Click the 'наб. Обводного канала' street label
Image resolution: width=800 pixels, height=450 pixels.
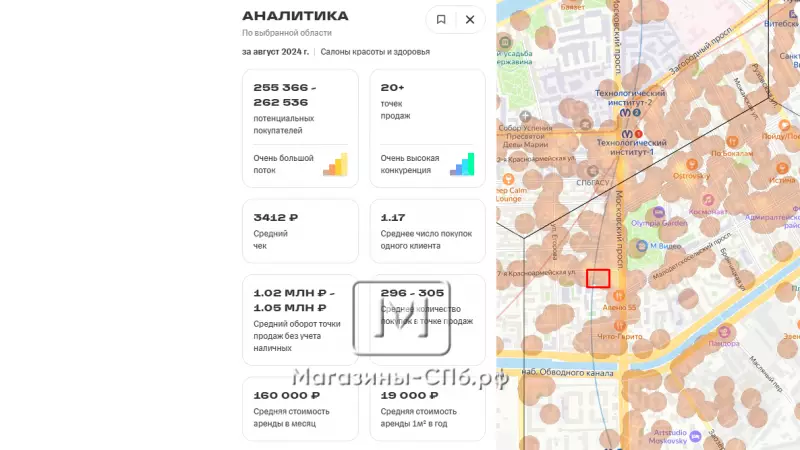point(567,372)
